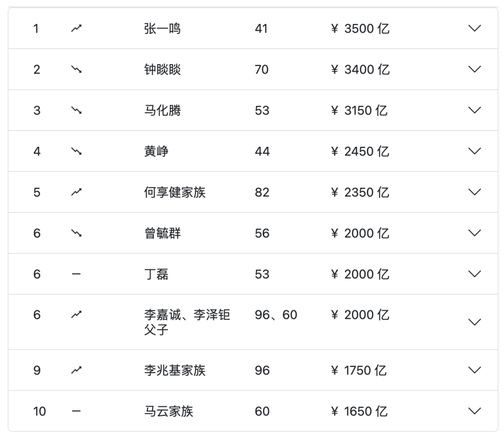The height and width of the screenshot is (438, 504).
Task: Click wealth value ¥ 3500 亿
Action: pyautogui.click(x=360, y=29)
